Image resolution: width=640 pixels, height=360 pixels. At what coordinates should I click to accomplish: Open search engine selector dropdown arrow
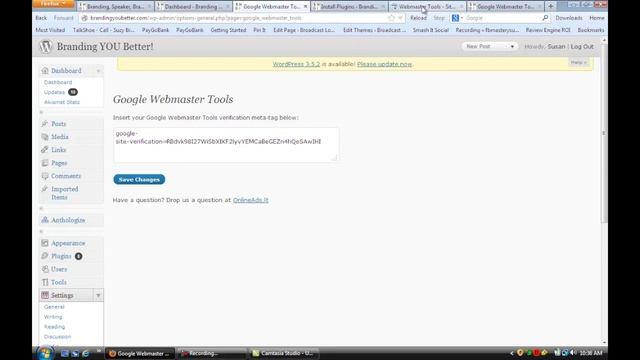point(462,18)
